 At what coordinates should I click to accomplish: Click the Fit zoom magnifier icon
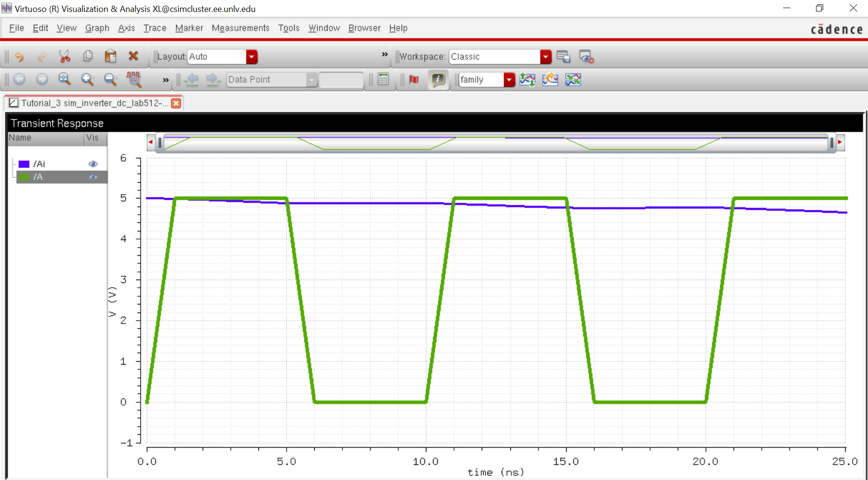click(x=64, y=79)
